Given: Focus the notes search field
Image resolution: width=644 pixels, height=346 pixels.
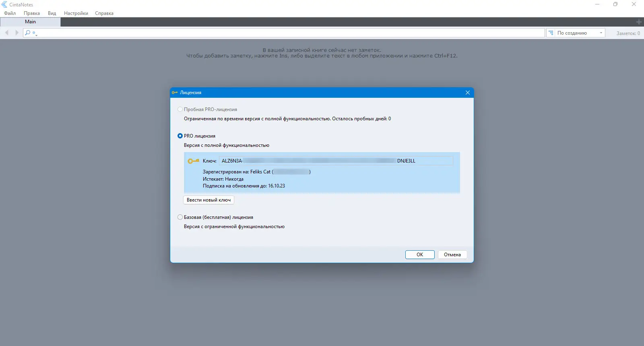Looking at the screenshot, I should click(284, 33).
